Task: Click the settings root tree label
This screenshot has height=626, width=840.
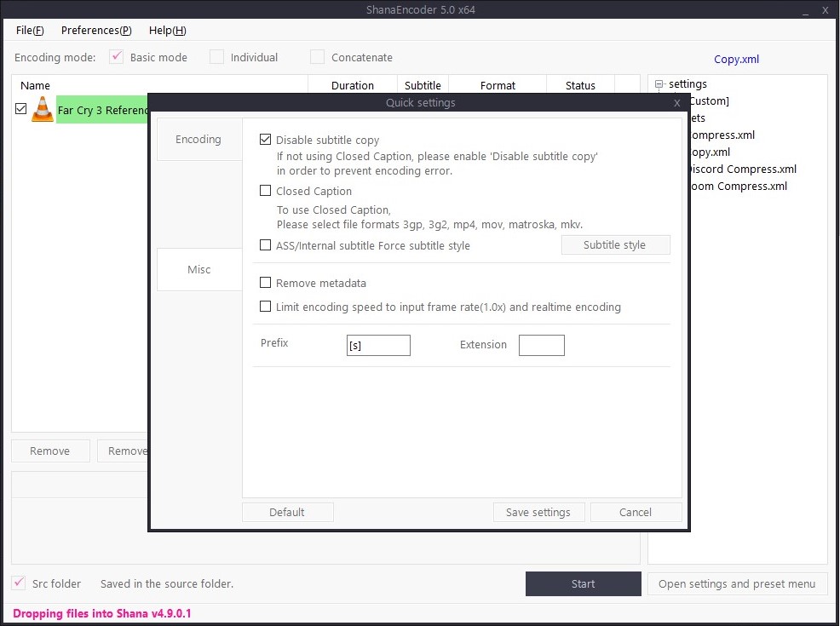Action: coord(688,84)
